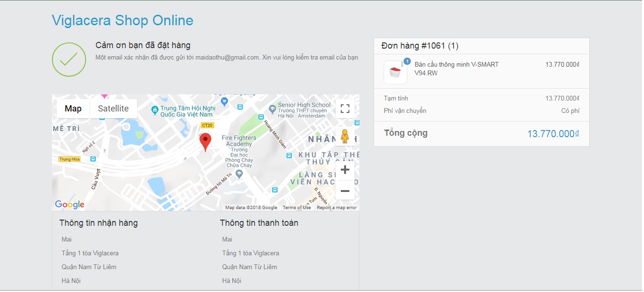The height and width of the screenshot is (292, 644).
Task: Click the Fire Fighters Academy graduation cap marker
Action: pyautogui.click(x=239, y=174)
